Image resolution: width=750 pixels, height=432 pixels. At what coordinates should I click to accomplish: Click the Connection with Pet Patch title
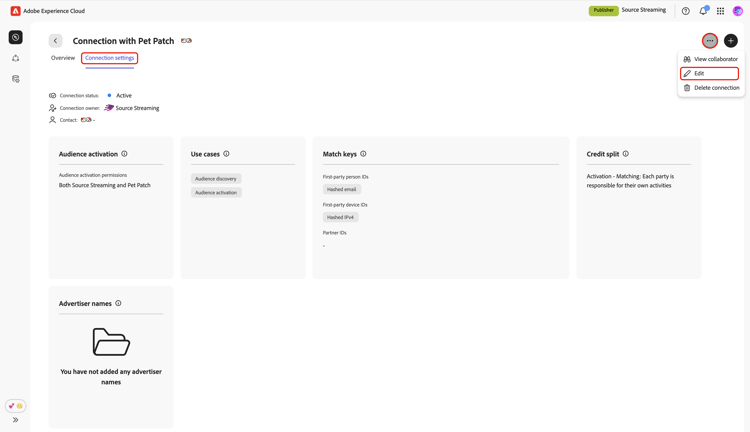coord(123,41)
